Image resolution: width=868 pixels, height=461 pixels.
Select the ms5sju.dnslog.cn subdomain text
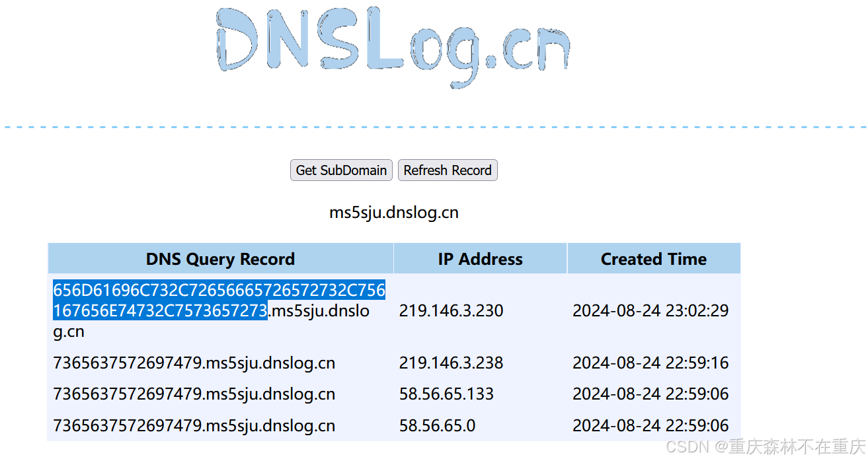click(394, 213)
